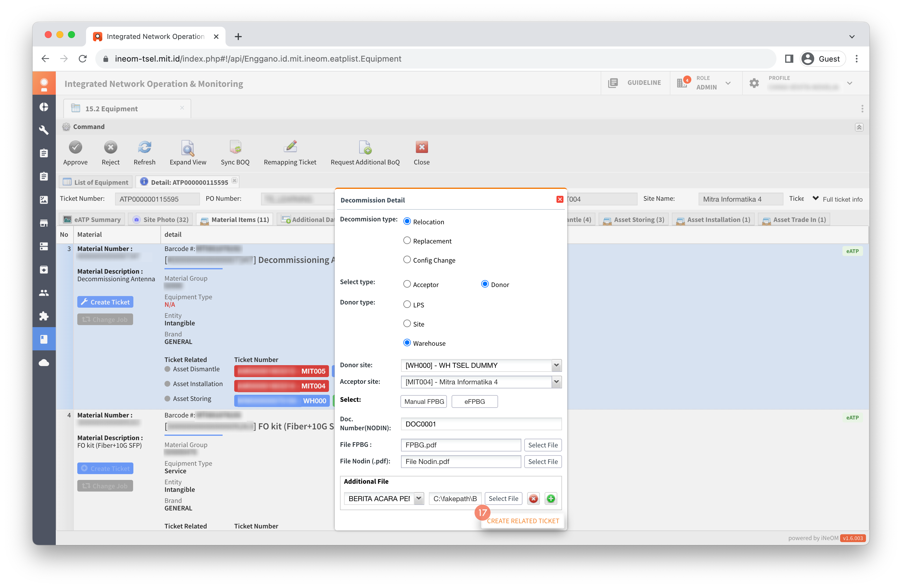The image size is (902, 588).
Task: Switch to Asset Storing (3) tab
Action: (x=633, y=219)
